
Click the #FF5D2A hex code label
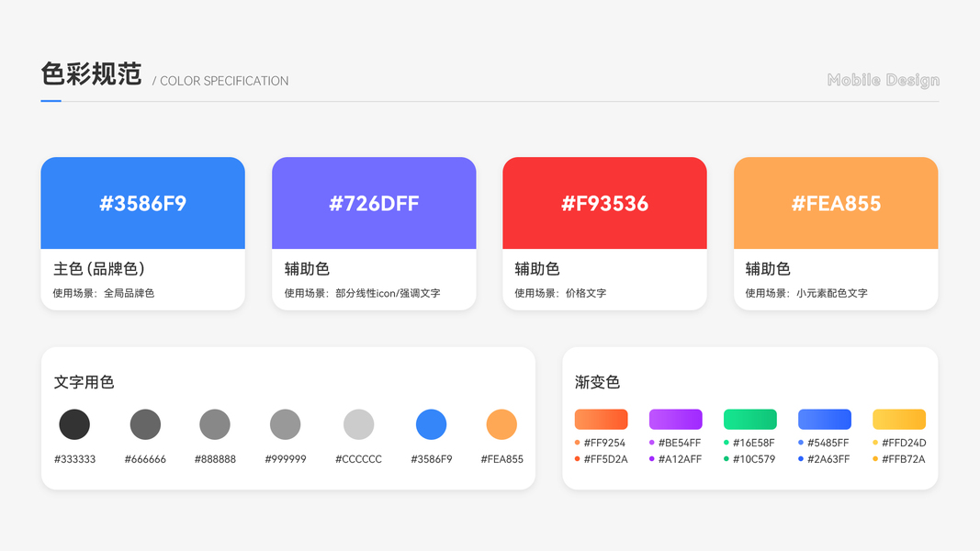tap(605, 459)
